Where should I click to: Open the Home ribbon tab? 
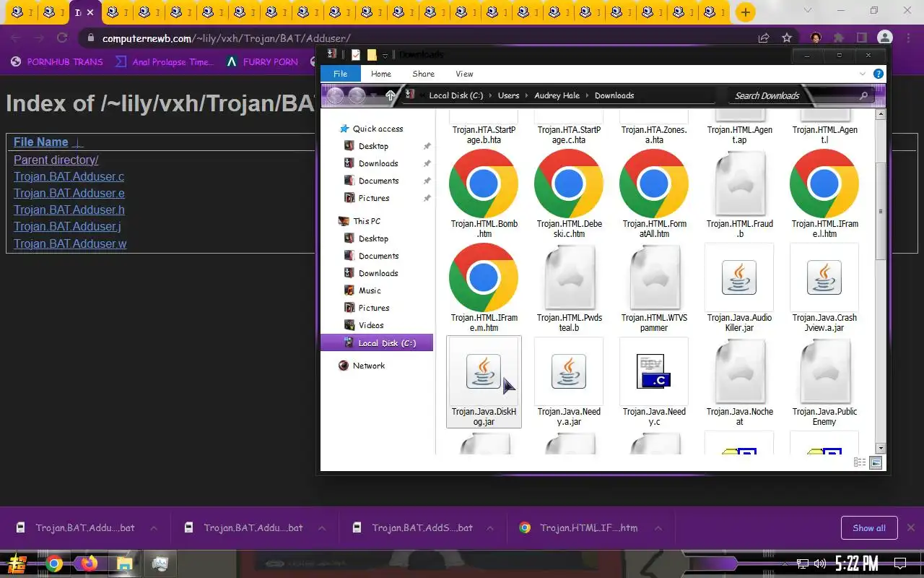381,74
